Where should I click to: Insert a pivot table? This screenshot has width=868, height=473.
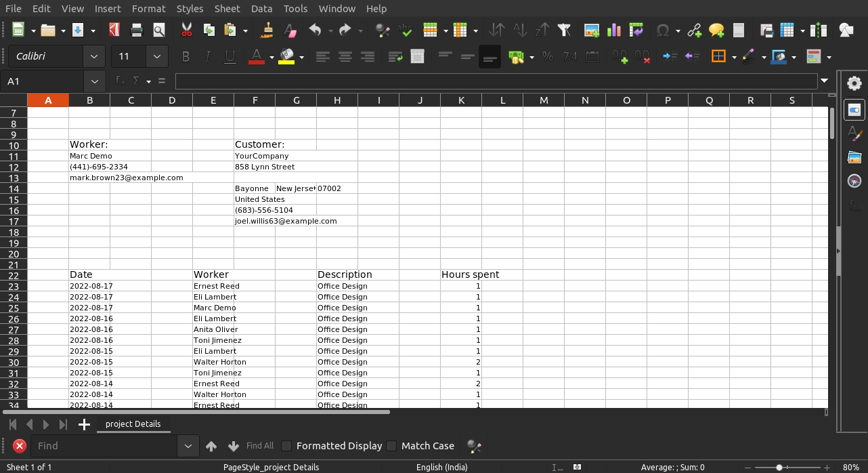[x=636, y=30]
